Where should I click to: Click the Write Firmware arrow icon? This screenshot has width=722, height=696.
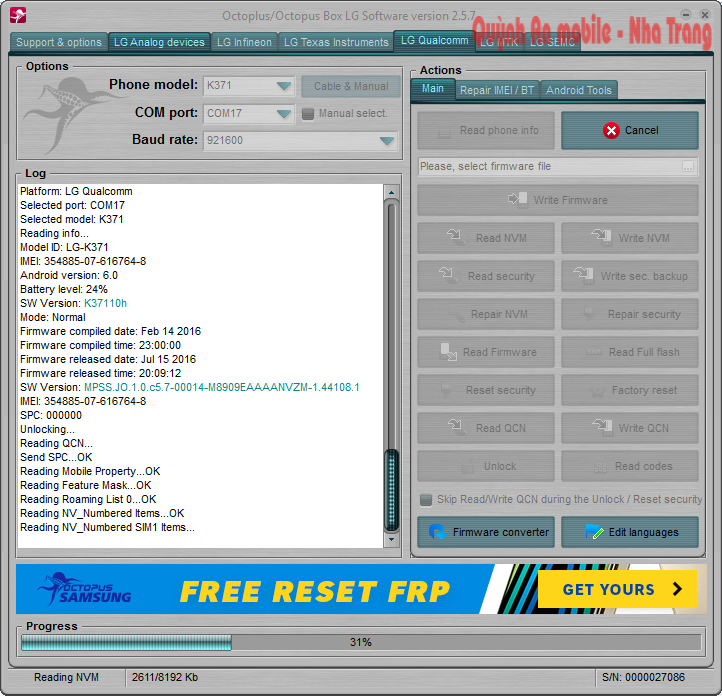point(518,200)
